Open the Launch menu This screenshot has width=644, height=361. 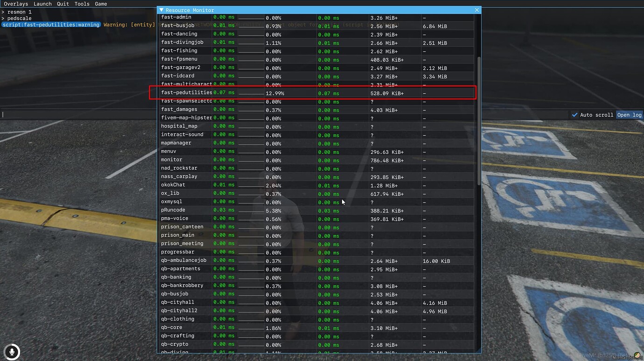point(42,4)
